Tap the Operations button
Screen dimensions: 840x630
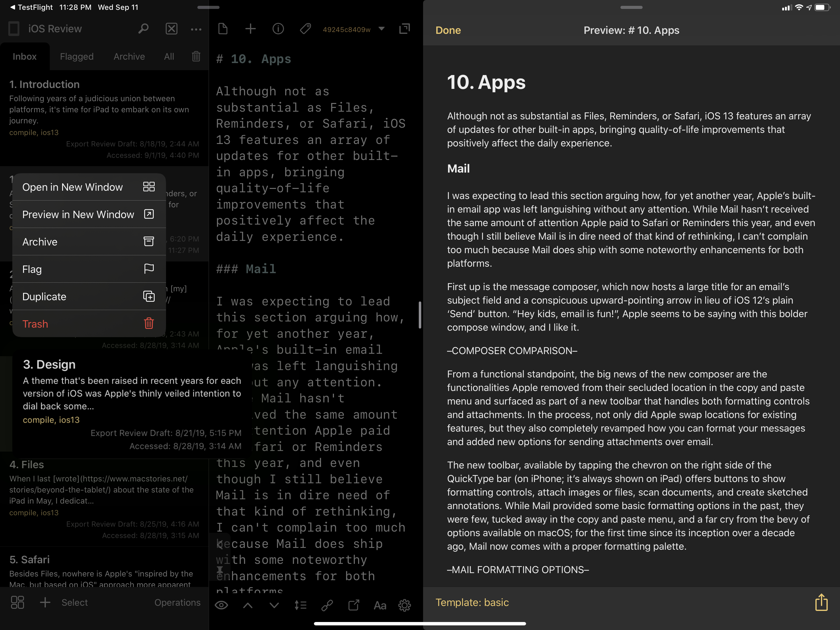(177, 603)
